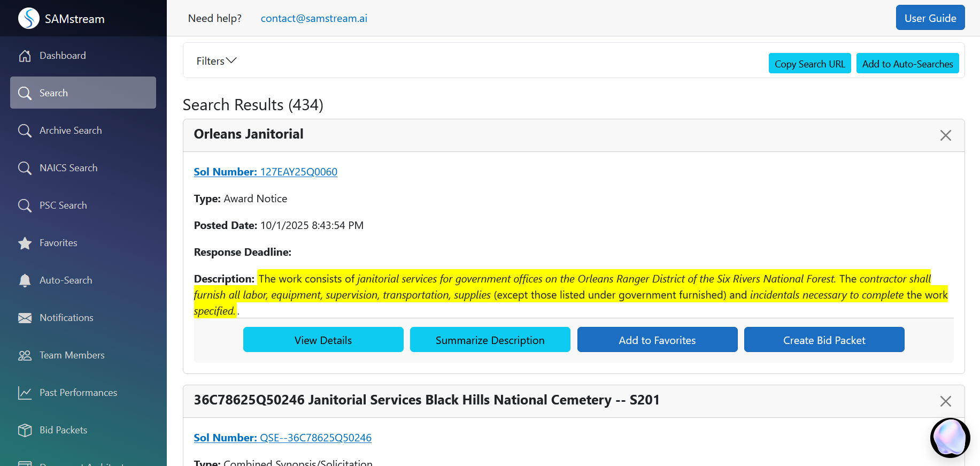Image resolution: width=980 pixels, height=466 pixels.
Task: Expand the Filters panel
Action: tap(216, 61)
